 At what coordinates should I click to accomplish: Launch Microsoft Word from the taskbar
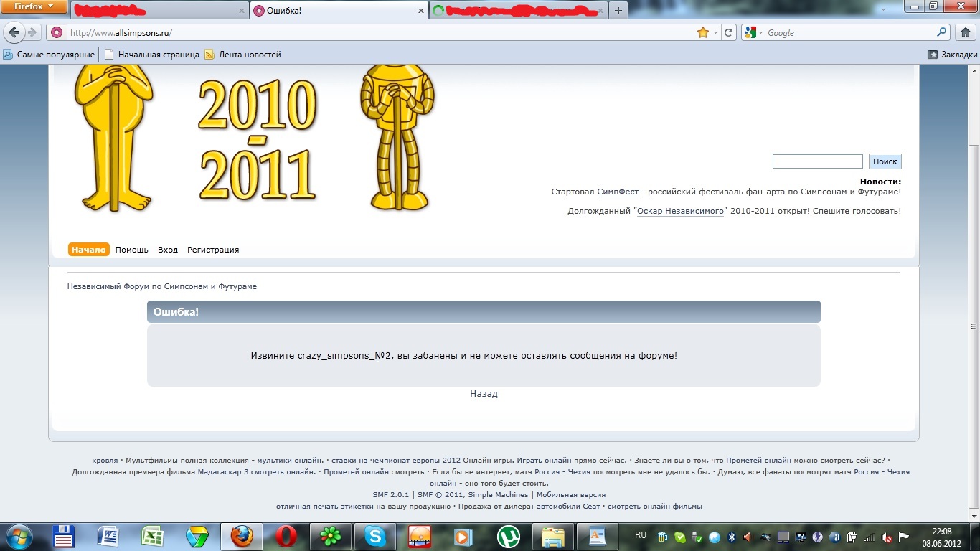click(108, 537)
